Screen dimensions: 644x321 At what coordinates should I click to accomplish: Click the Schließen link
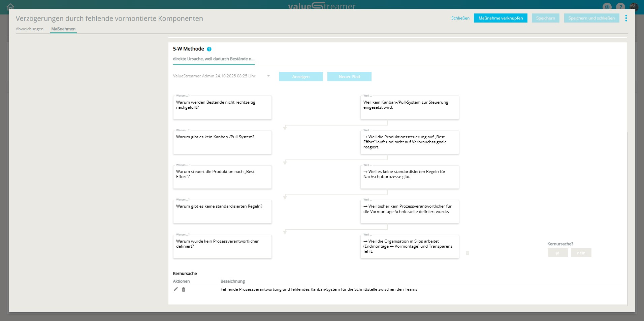pyautogui.click(x=460, y=18)
